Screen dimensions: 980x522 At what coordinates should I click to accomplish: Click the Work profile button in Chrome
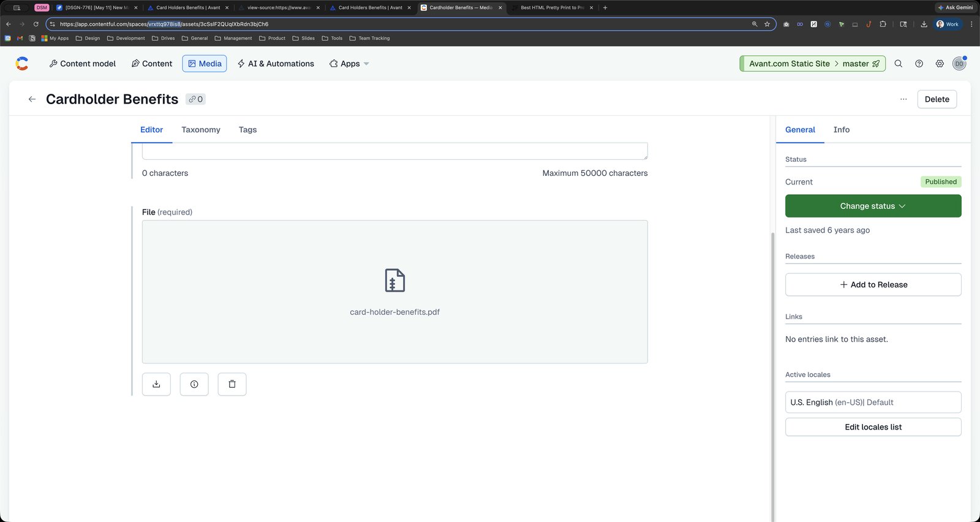[x=948, y=25]
